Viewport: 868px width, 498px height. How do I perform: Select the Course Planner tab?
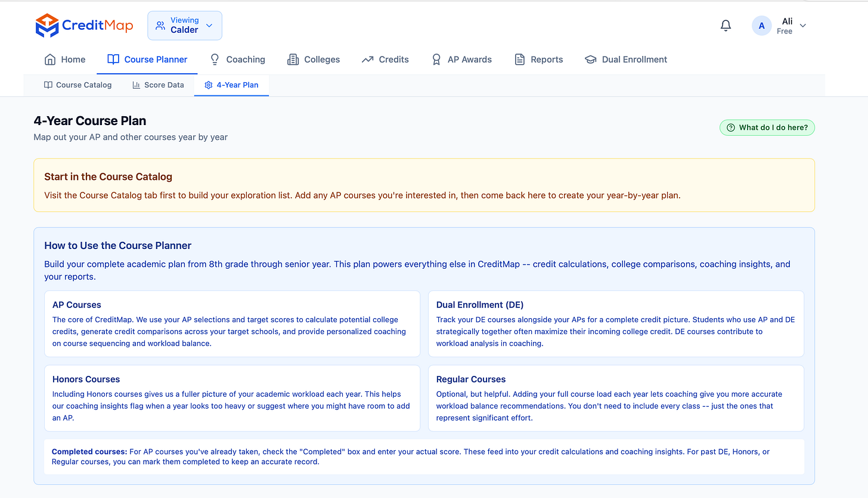point(147,60)
